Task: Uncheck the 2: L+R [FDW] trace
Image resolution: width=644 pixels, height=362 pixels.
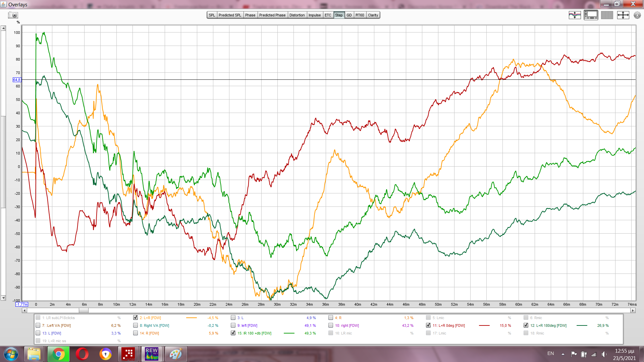Action: click(x=136, y=317)
